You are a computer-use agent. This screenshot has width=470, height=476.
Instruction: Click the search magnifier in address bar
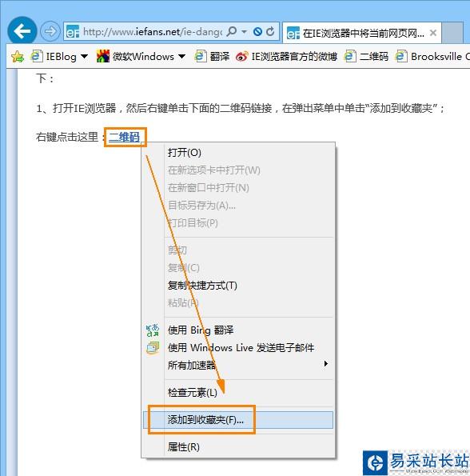[x=232, y=31]
